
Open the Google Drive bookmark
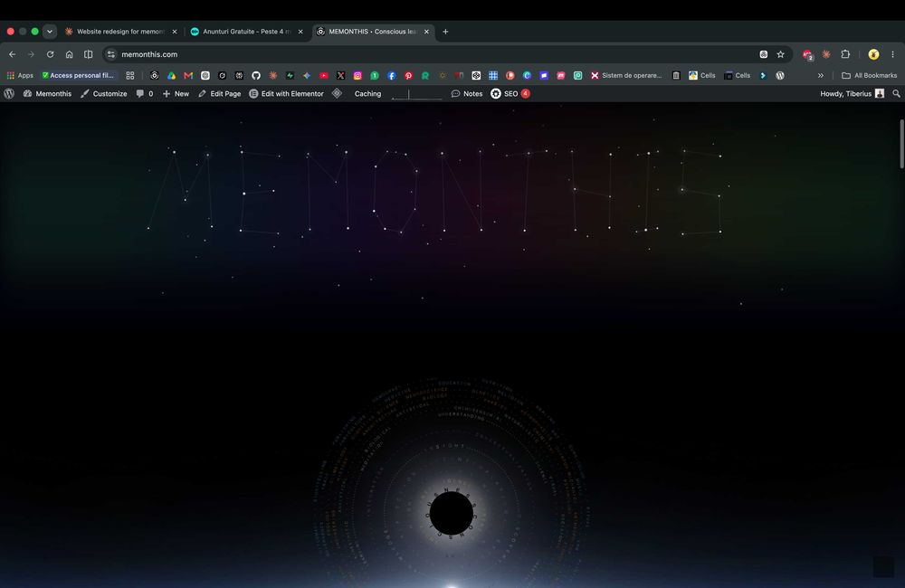point(171,76)
